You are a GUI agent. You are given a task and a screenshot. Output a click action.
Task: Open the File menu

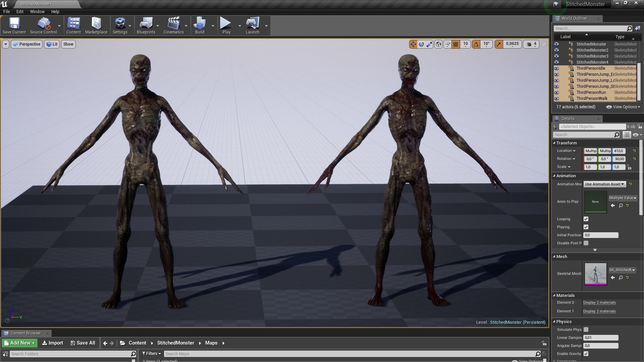coord(6,11)
